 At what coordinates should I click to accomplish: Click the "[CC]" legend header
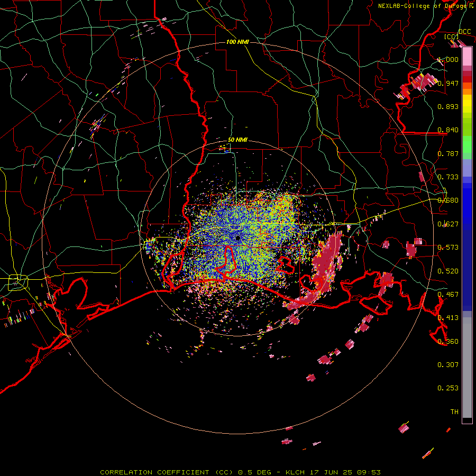coord(452,37)
